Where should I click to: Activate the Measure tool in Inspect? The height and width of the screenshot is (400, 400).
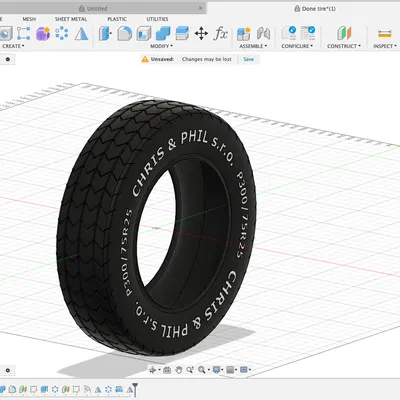pos(385,34)
